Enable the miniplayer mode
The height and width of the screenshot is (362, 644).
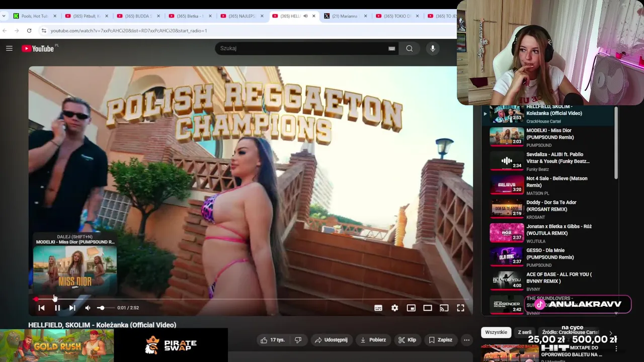(411, 308)
